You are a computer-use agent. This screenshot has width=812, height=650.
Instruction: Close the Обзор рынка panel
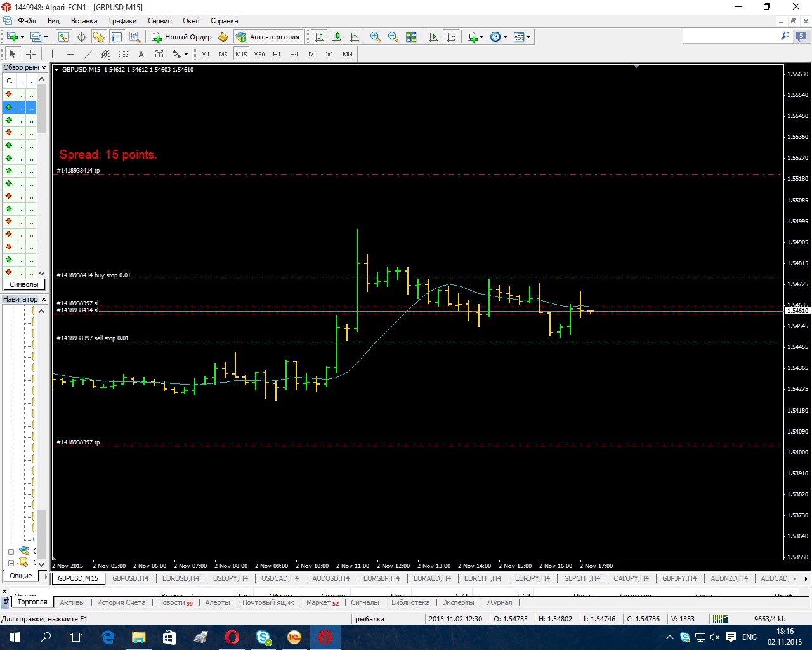coord(44,67)
